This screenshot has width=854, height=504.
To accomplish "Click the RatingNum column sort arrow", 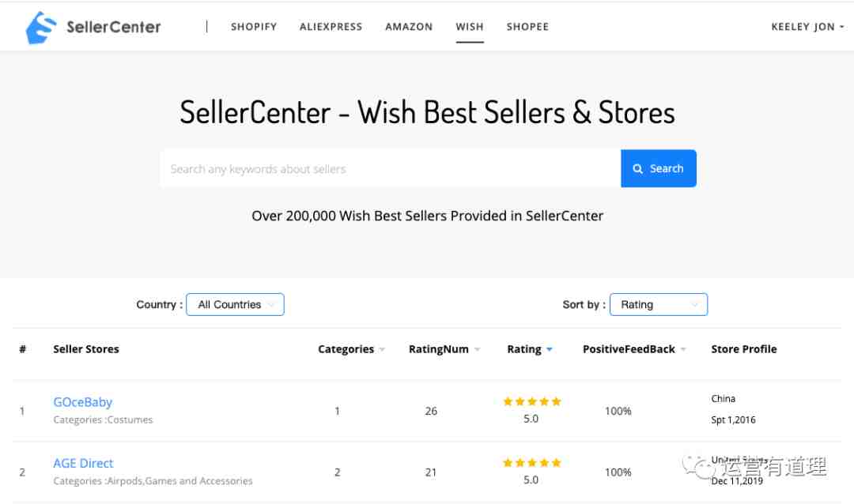I will (477, 350).
